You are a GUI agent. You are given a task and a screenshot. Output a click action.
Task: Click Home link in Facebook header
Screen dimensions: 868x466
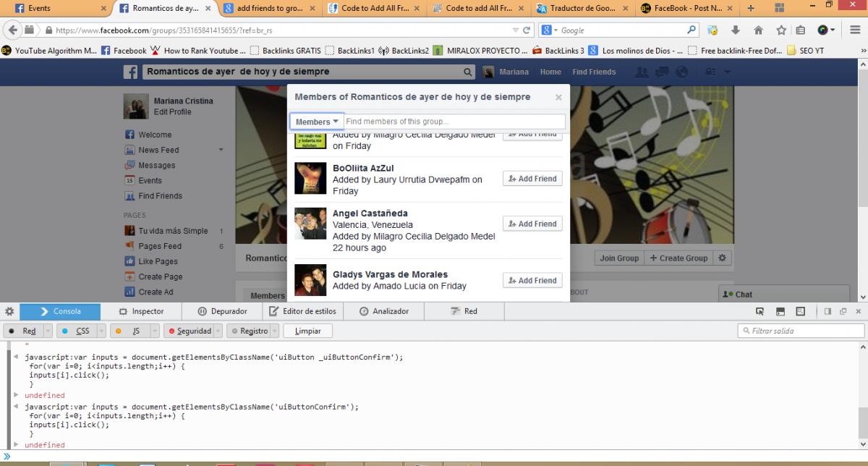pyautogui.click(x=550, y=72)
